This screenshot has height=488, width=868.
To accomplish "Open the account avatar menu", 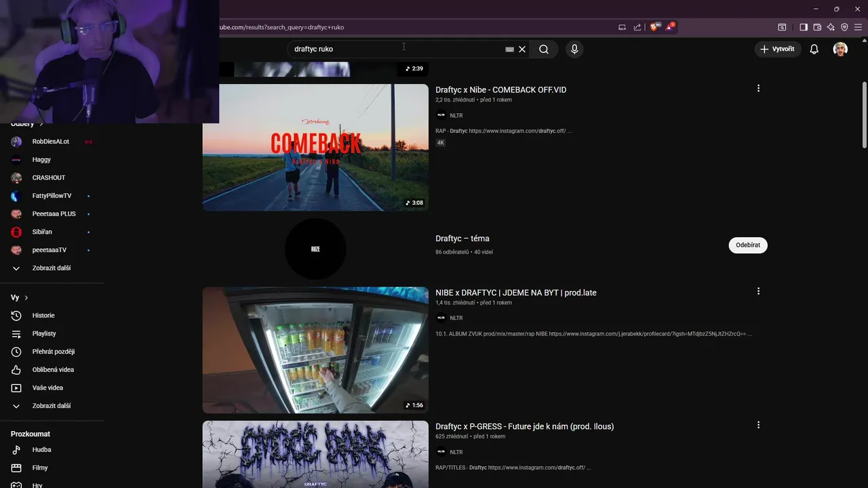I will pos(840,49).
